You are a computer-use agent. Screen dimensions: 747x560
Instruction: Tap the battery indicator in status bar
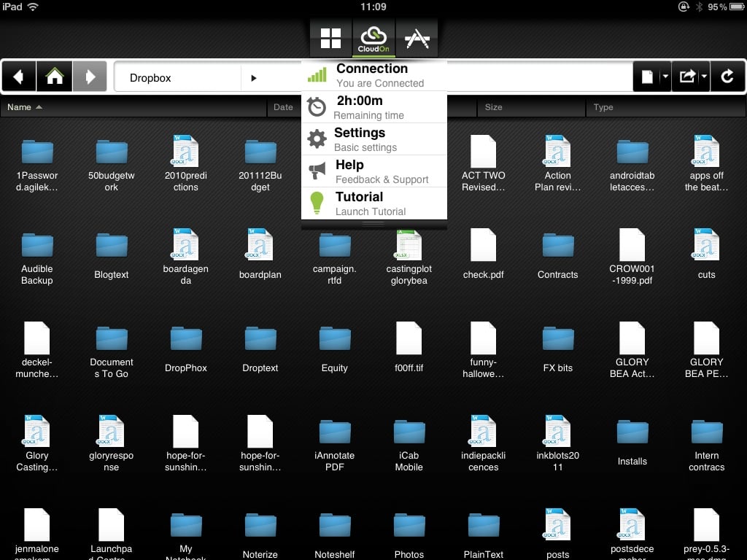pos(737,7)
